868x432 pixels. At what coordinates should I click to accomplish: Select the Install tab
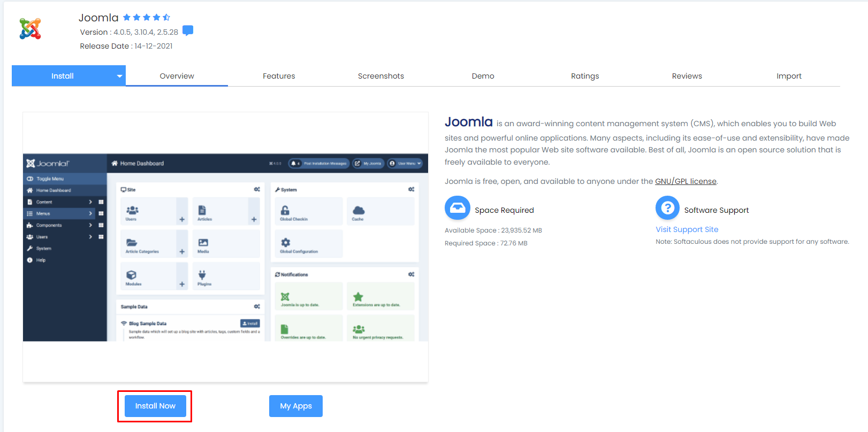(63, 76)
